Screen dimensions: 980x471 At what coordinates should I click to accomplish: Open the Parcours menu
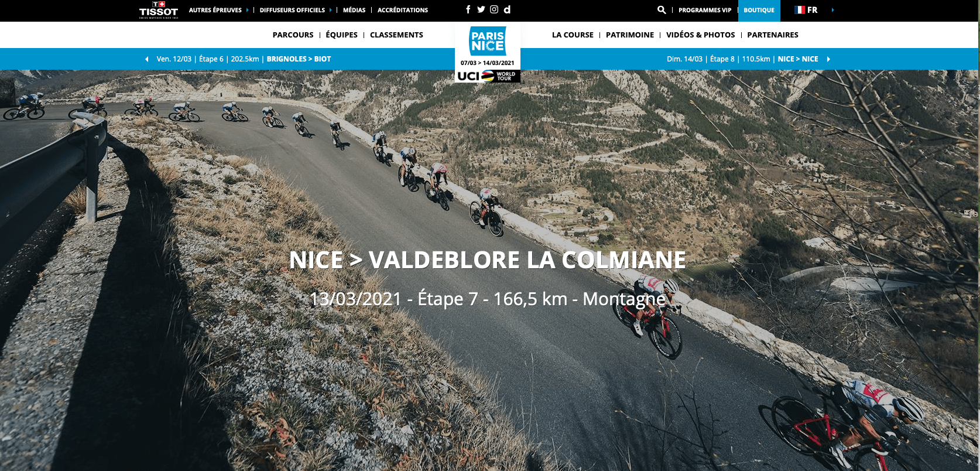coord(293,35)
